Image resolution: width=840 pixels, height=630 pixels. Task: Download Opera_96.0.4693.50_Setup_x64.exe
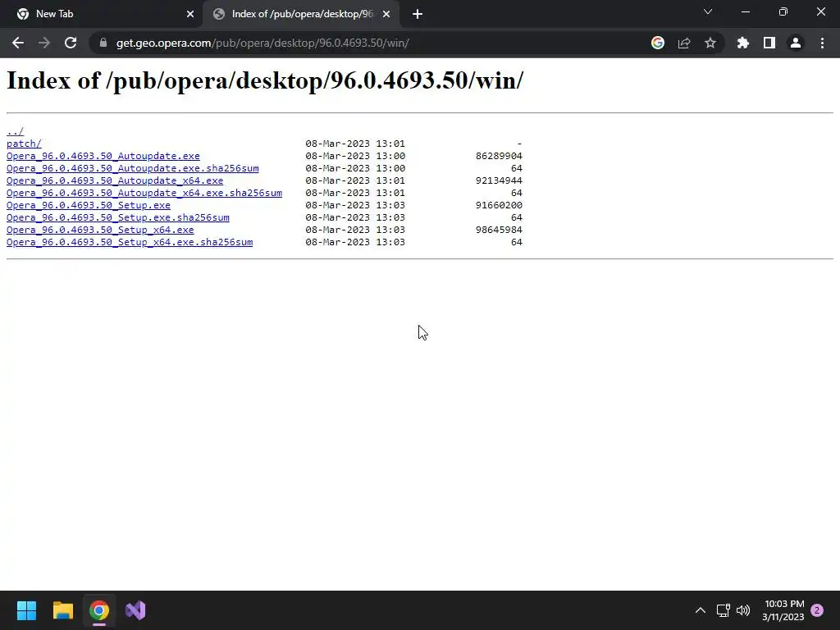[x=100, y=230]
